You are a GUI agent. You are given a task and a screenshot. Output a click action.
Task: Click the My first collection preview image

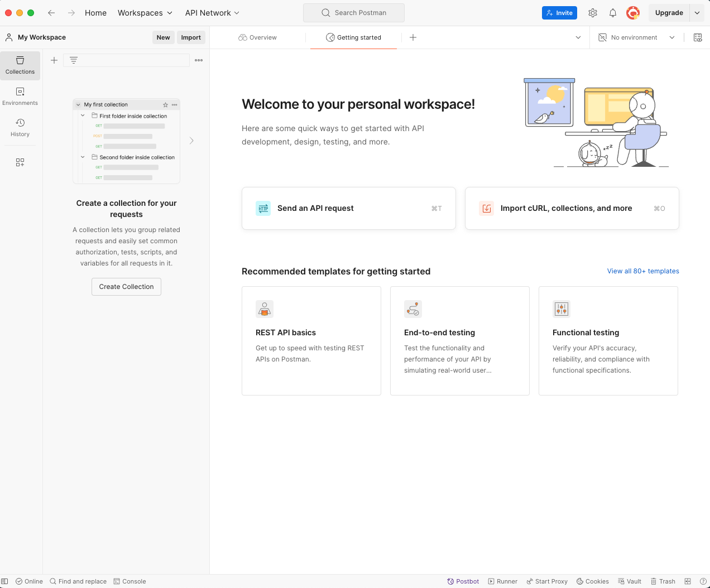point(126,141)
